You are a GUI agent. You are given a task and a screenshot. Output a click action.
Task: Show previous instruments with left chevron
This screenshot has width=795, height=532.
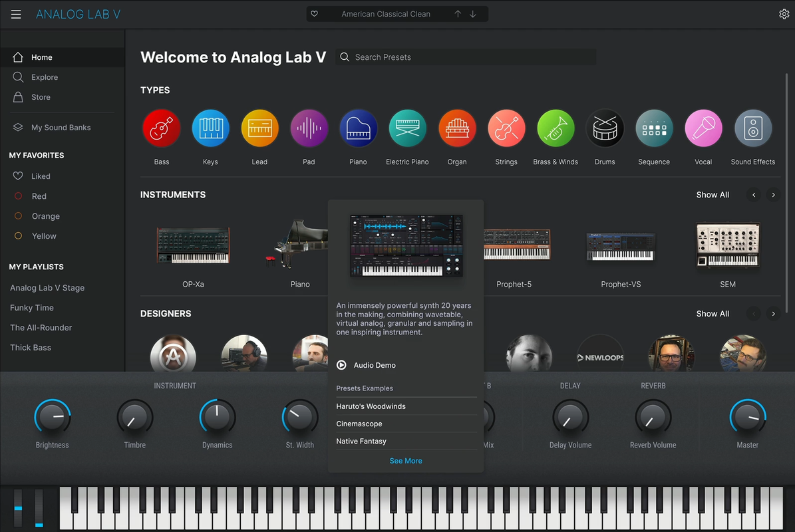pos(754,195)
